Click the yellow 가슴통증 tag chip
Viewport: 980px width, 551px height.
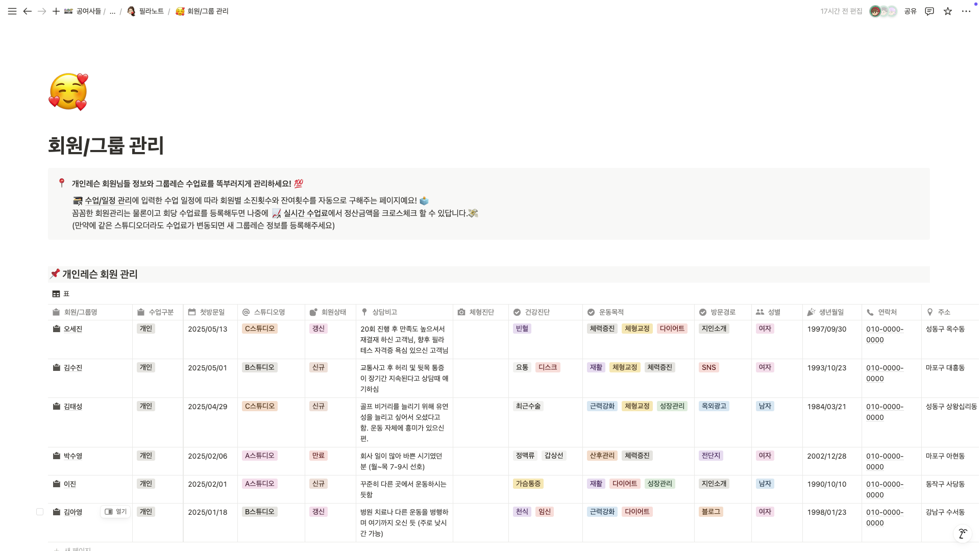528,484
